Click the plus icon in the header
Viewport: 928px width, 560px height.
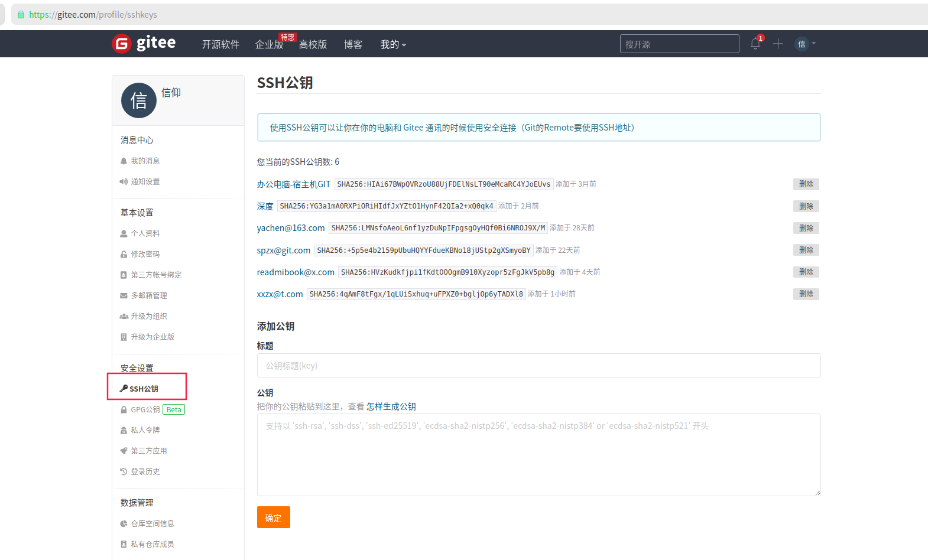click(x=778, y=44)
